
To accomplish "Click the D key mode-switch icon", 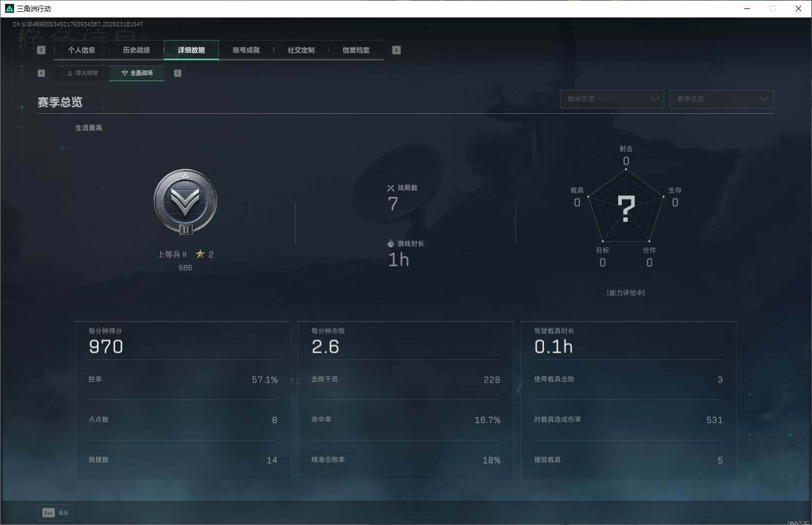I will pyautogui.click(x=177, y=73).
